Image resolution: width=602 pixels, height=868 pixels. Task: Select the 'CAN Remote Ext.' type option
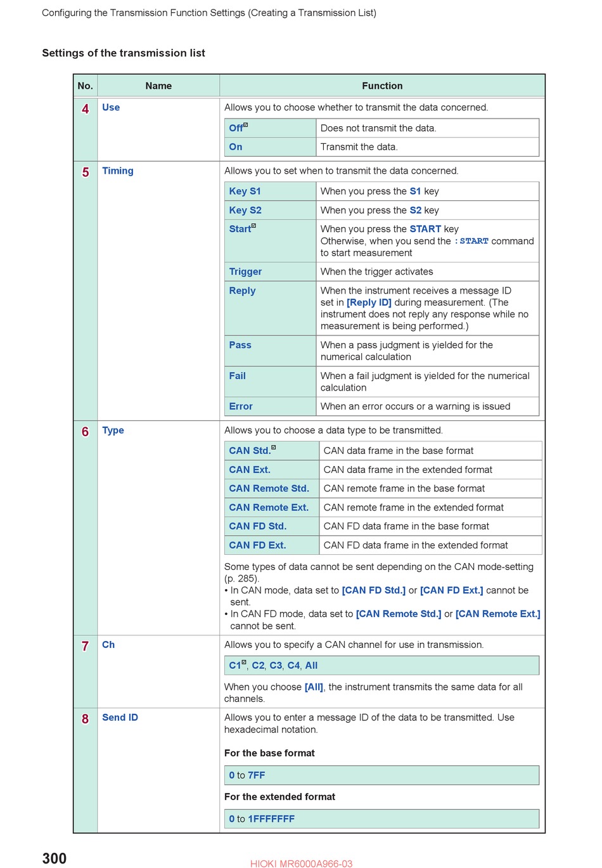(x=269, y=508)
